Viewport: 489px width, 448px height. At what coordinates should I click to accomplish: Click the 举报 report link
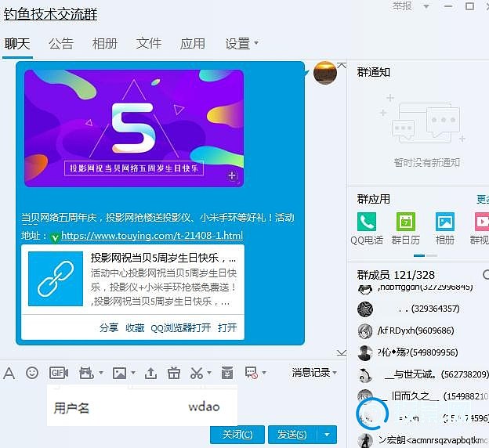(x=402, y=6)
